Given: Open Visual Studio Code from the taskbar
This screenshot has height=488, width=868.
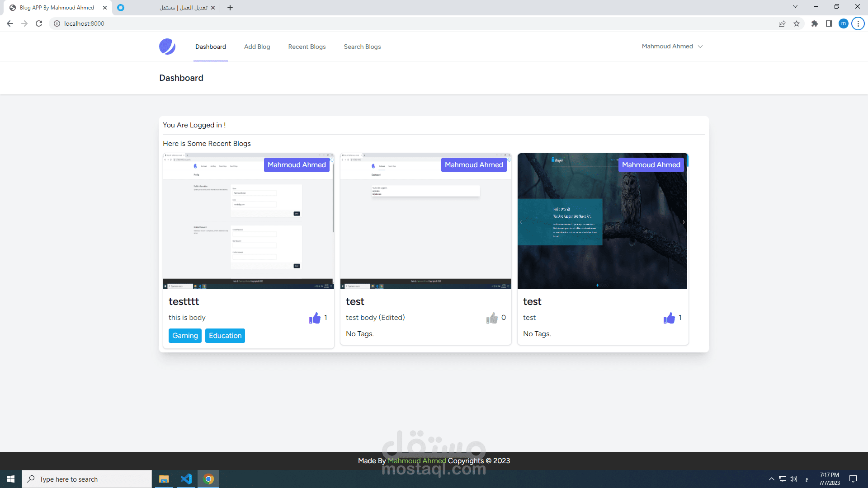Looking at the screenshot, I should pos(186,479).
